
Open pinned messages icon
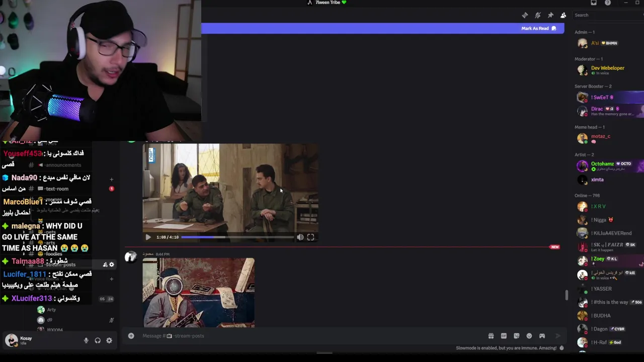click(550, 15)
